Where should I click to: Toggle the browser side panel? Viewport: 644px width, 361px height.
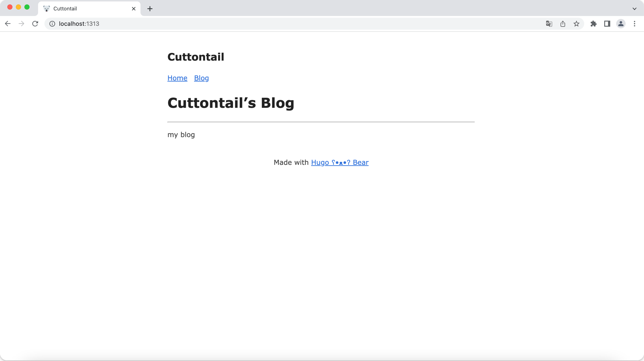[607, 24]
